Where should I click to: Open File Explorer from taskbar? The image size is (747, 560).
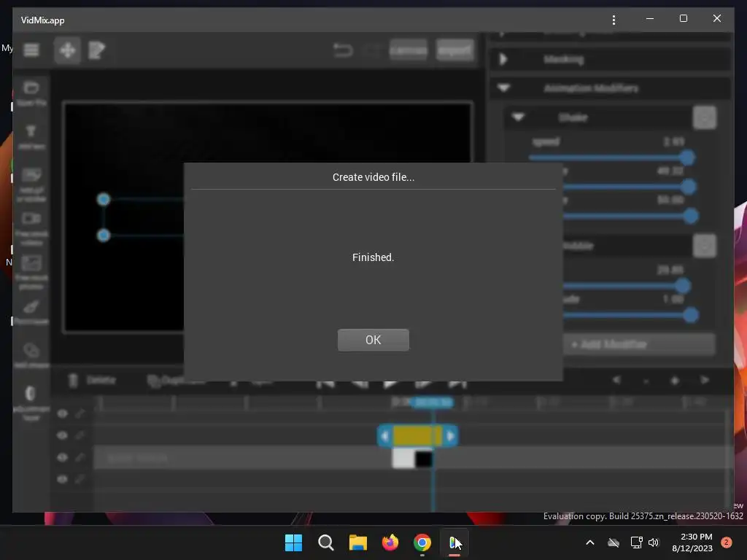pyautogui.click(x=357, y=542)
